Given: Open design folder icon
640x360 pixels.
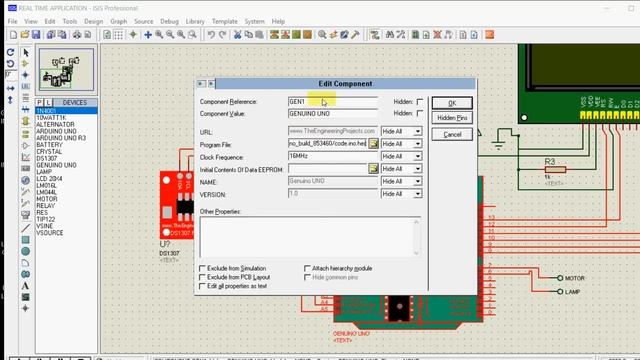Looking at the screenshot, I should point(24,35).
